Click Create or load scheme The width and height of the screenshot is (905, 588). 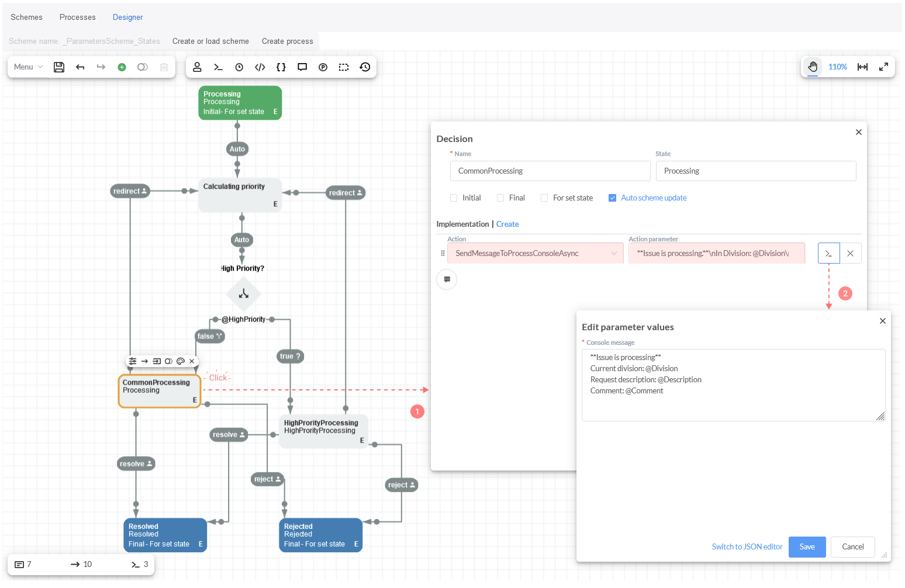[x=210, y=41]
